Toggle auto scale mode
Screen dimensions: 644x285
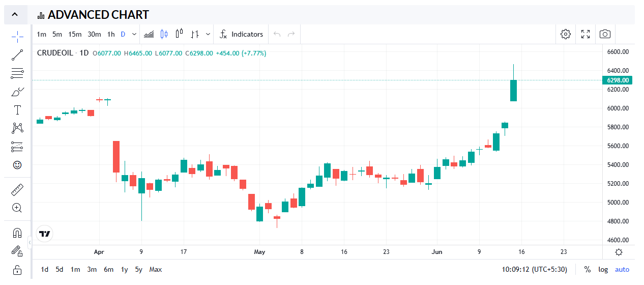[x=622, y=269]
